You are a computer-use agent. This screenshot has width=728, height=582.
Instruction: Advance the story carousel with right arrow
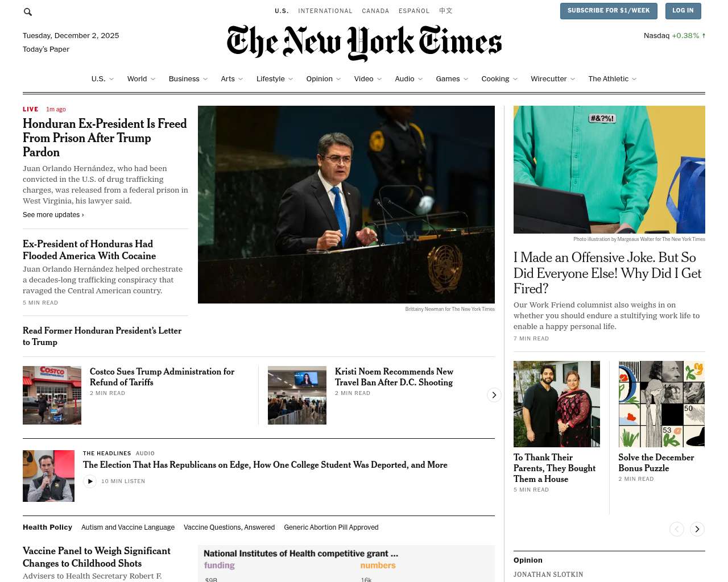(x=494, y=395)
